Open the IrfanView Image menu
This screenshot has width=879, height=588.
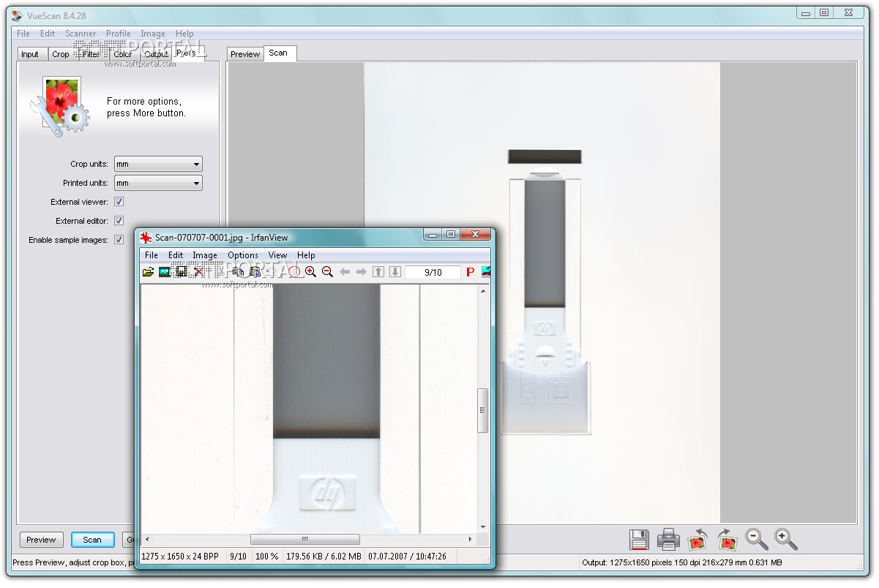(x=205, y=255)
